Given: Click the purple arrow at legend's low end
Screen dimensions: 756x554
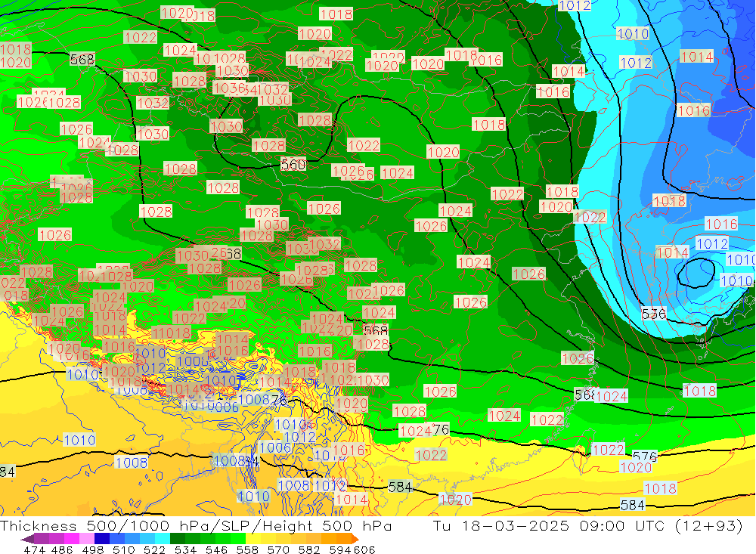Looking at the screenshot, I should point(27,539).
